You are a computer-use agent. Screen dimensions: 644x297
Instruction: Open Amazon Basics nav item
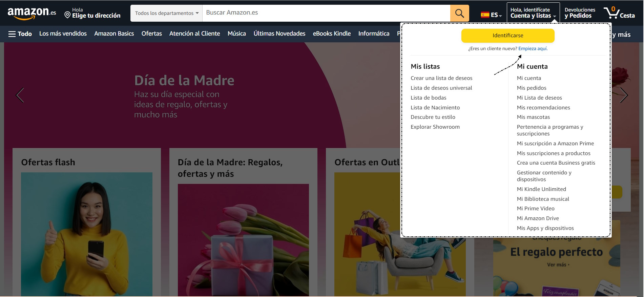coord(114,34)
